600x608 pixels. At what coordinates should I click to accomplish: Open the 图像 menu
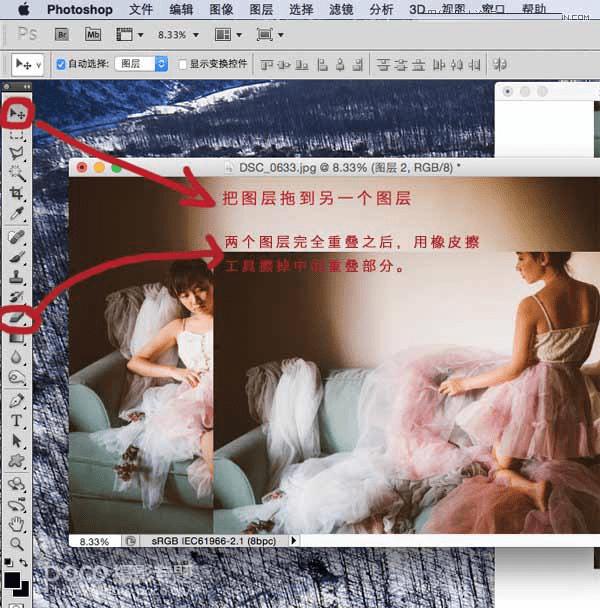[x=221, y=9]
